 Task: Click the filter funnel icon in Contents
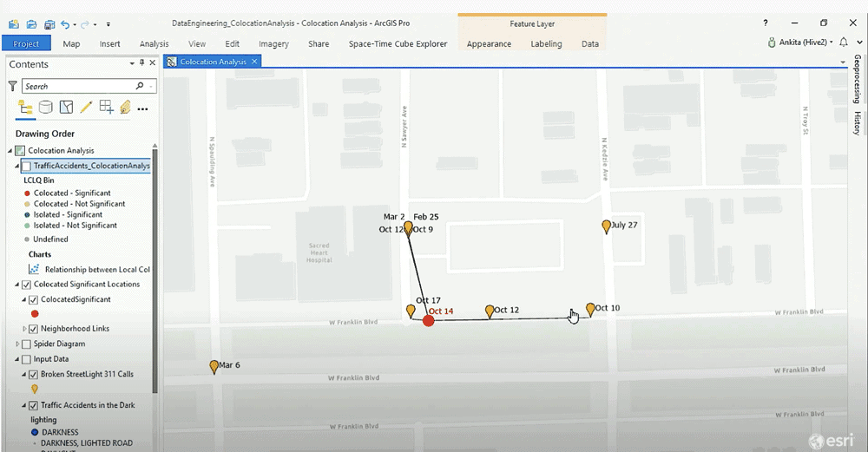click(12, 86)
